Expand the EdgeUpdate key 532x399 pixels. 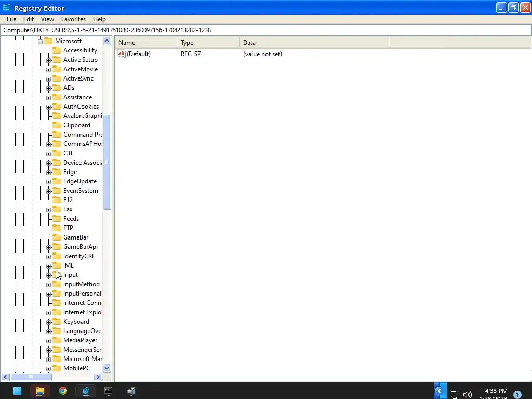(48, 182)
